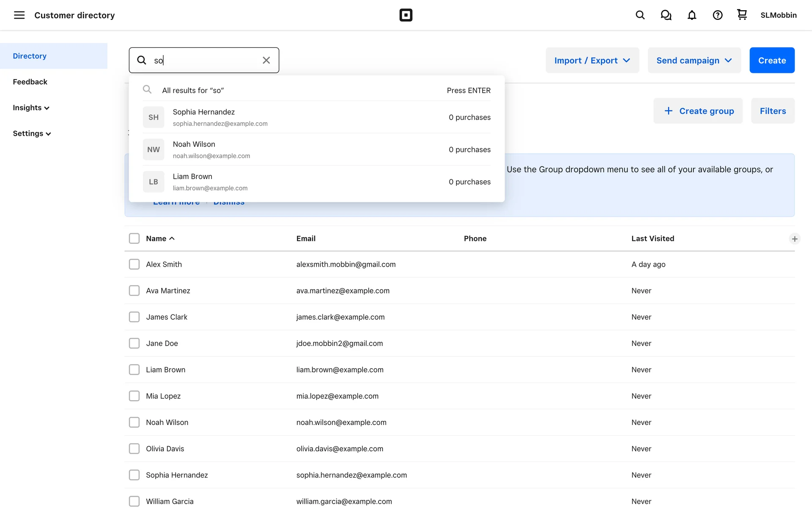Click the Square logo icon
Image resolution: width=812 pixels, height=508 pixels.
click(x=406, y=15)
